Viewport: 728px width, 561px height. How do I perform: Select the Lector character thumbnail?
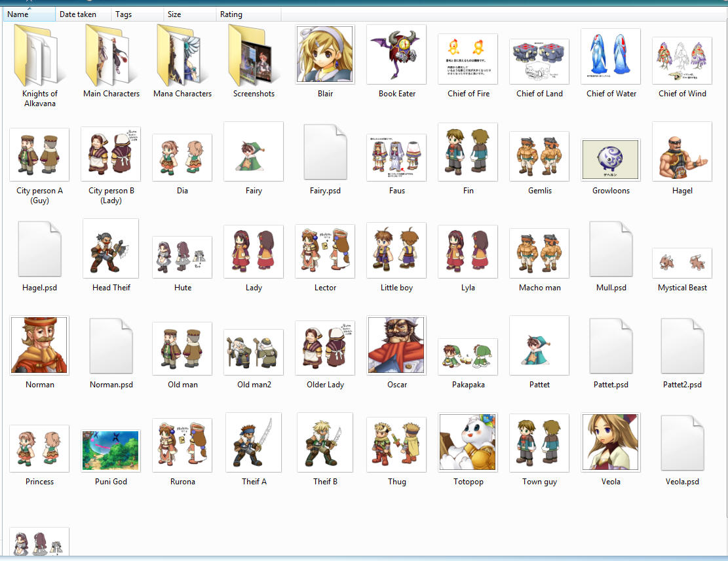[x=325, y=251]
